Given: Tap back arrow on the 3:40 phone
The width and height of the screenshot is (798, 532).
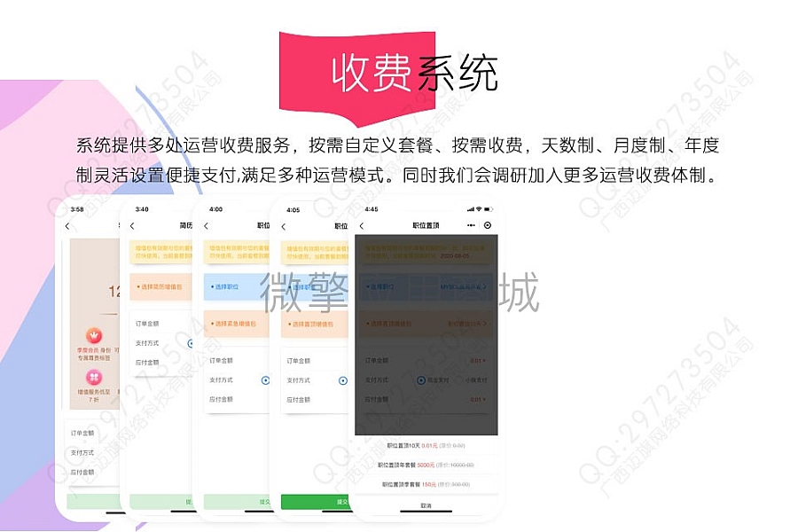Looking at the screenshot, I should tap(132, 225).
